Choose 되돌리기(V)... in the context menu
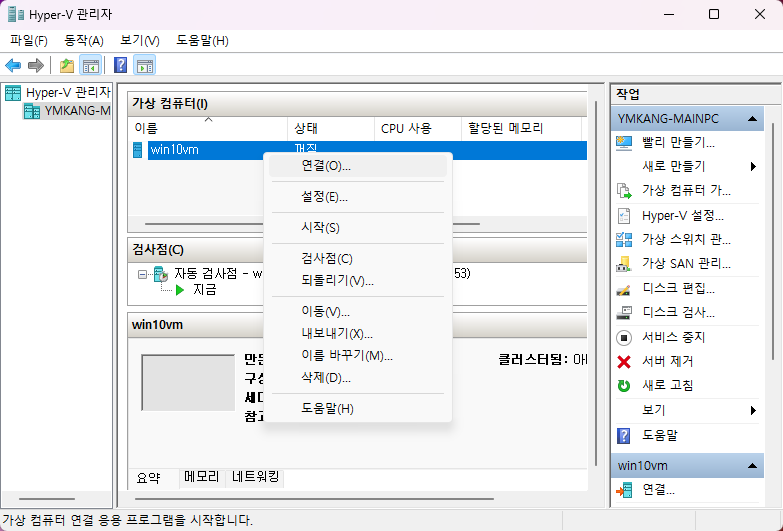This screenshot has height=531, width=783. 358,281
